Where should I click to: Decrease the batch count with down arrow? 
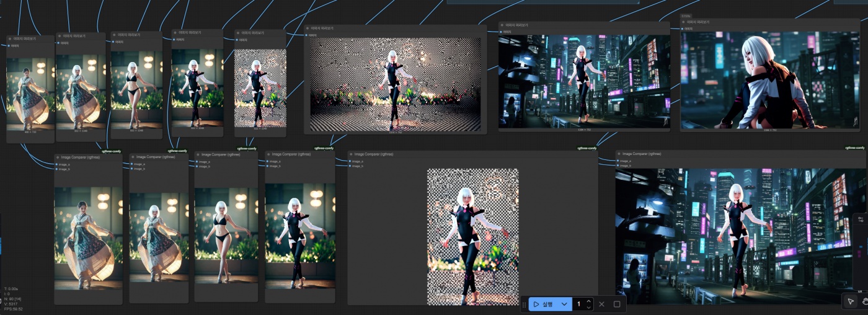click(588, 308)
